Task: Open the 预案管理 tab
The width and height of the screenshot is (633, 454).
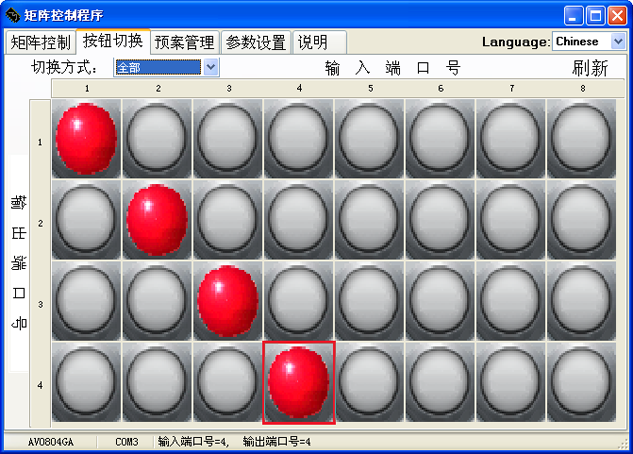Action: click(x=185, y=43)
